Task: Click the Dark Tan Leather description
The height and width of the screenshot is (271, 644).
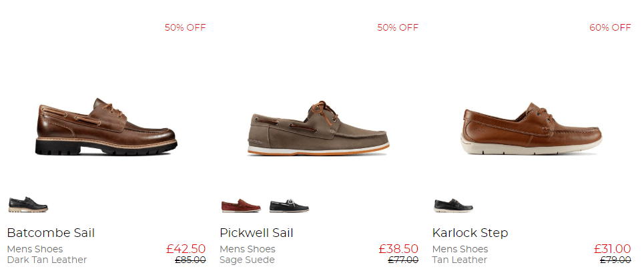Action: point(47,260)
